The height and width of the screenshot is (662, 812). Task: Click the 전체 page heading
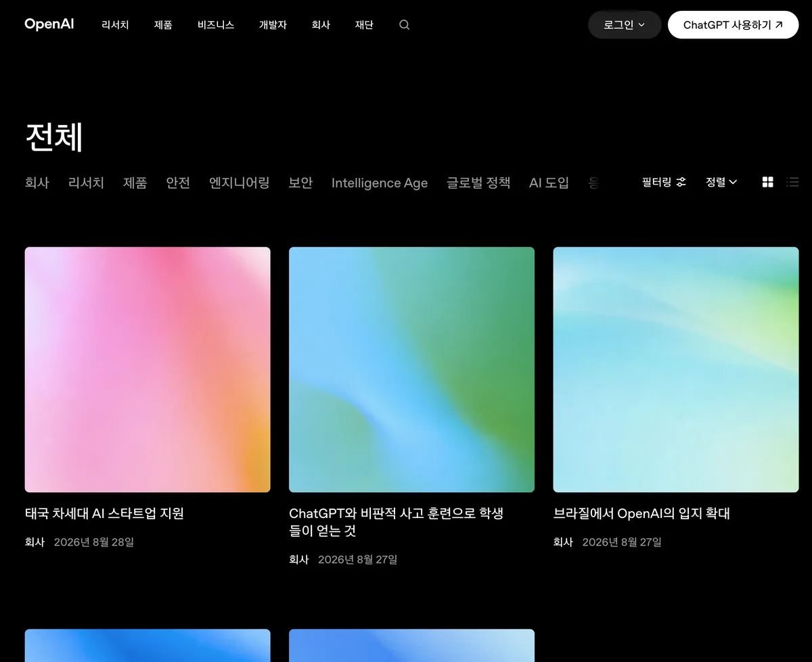[53, 137]
